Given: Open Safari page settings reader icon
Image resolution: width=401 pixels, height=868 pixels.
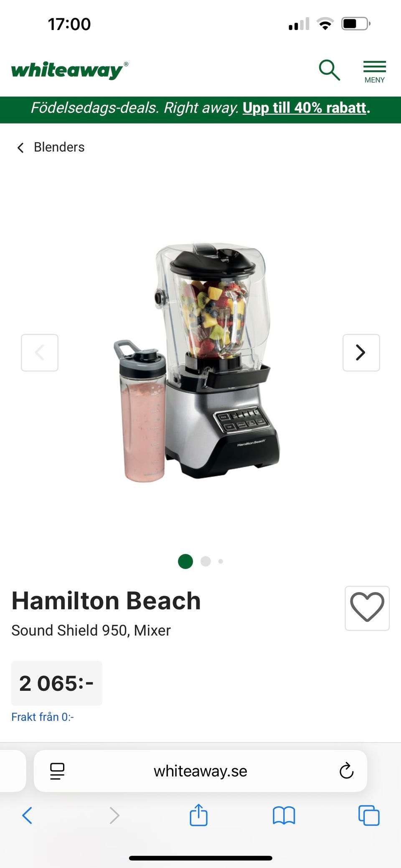Looking at the screenshot, I should (x=57, y=771).
